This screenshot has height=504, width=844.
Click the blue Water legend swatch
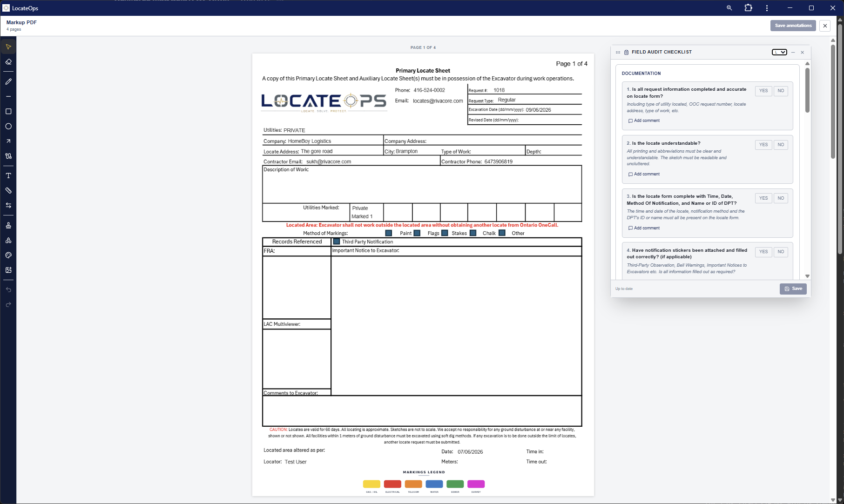(x=434, y=484)
